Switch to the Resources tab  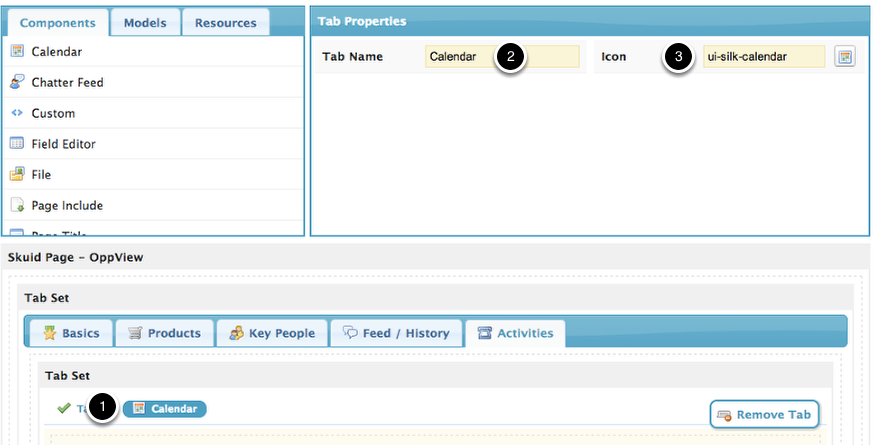pos(225,22)
